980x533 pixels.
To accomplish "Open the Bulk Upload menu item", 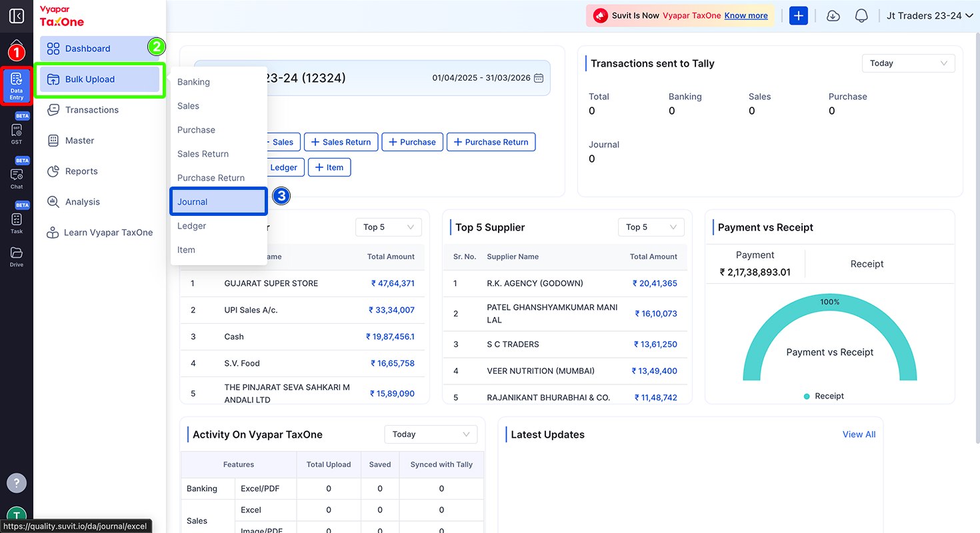I will pos(99,79).
